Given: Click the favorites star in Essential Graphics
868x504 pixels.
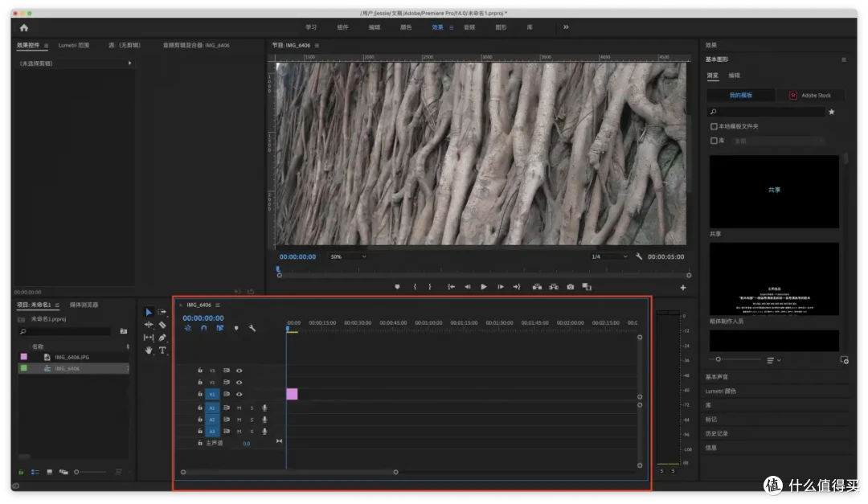Looking at the screenshot, I should 832,112.
